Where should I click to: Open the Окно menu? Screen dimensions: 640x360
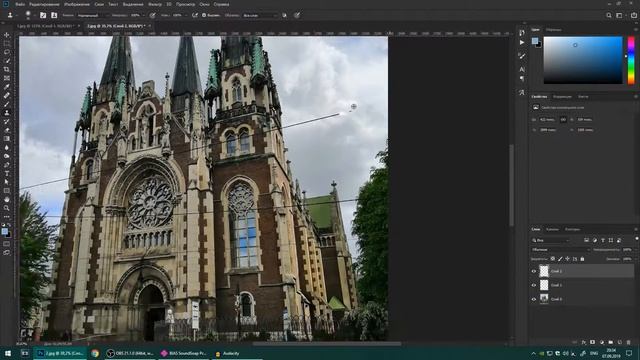[204, 4]
